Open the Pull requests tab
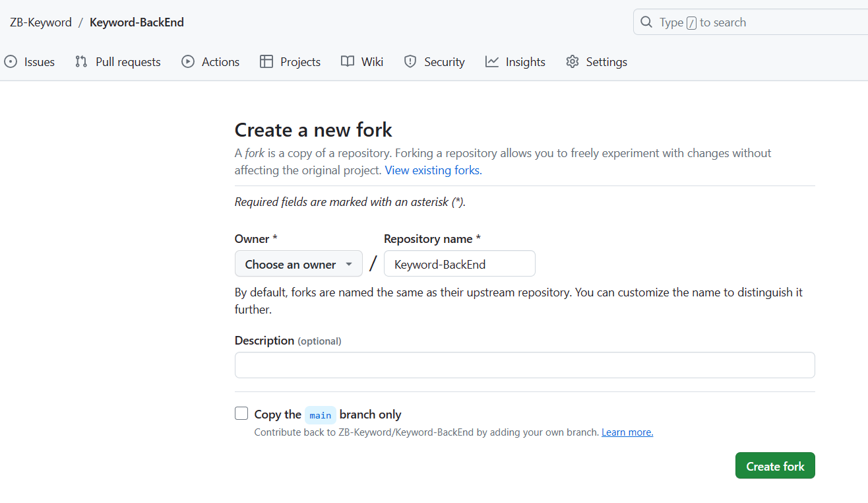 [118, 61]
